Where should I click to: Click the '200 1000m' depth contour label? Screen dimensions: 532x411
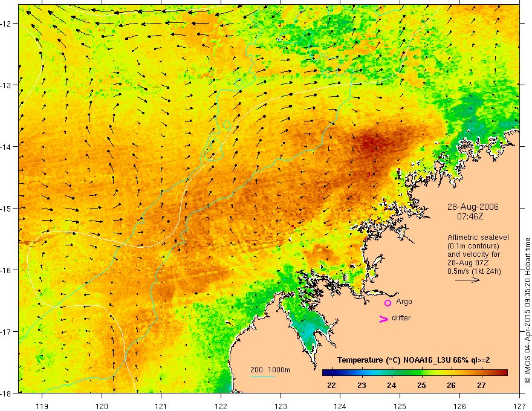pyautogui.click(x=270, y=370)
